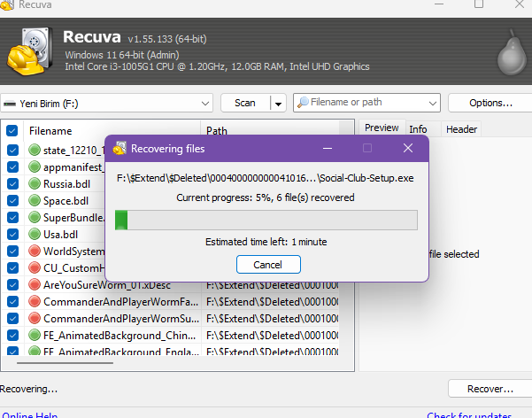This screenshot has width=532, height=418.
Task: Minimize the Recovering files dialog
Action: click(328, 148)
